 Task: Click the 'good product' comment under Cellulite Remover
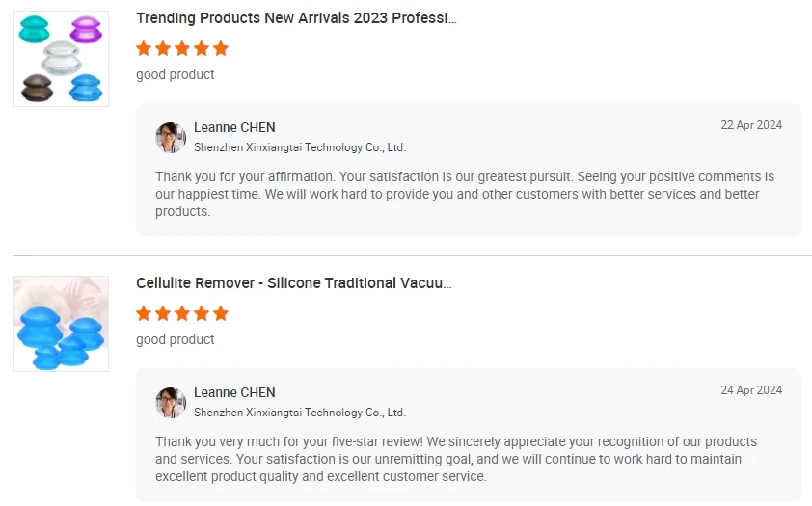coord(176,339)
